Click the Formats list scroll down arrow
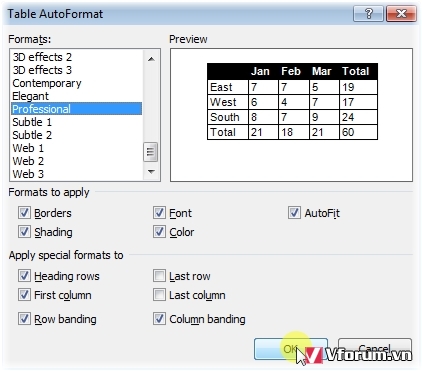Image resolution: width=422 pixels, height=371 pixels. (151, 172)
